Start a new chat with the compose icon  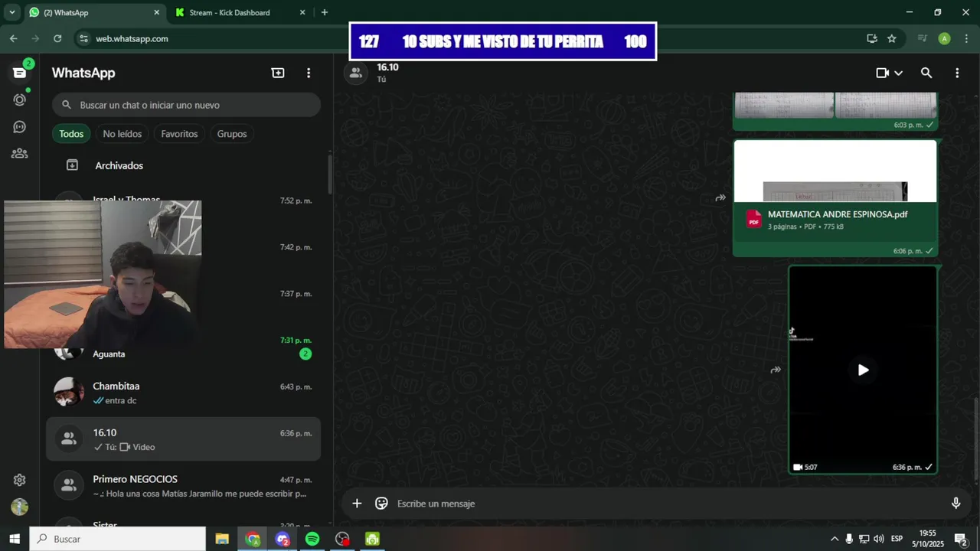click(x=278, y=73)
